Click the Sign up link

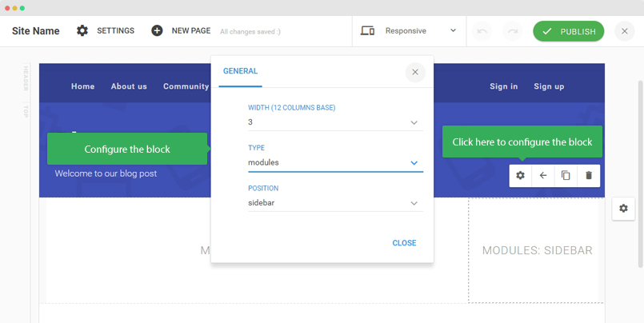pyautogui.click(x=549, y=86)
